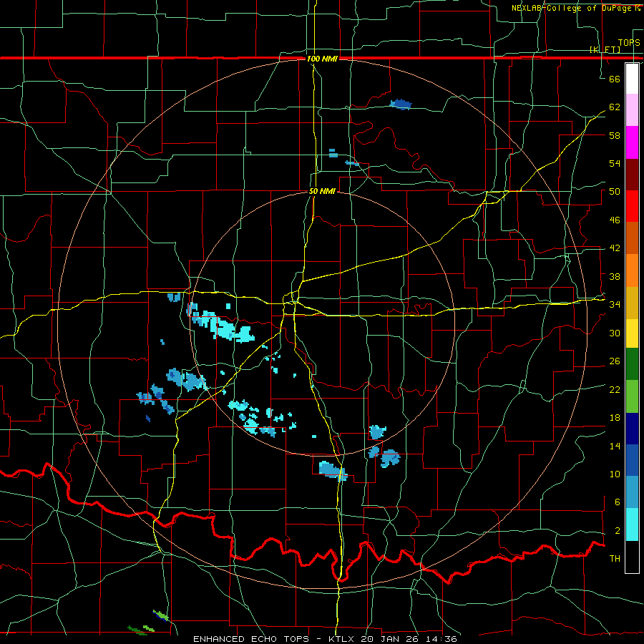Screen dimensions: 644x644
Task: Click the '20 JAN 26' date text
Action: (x=389, y=639)
